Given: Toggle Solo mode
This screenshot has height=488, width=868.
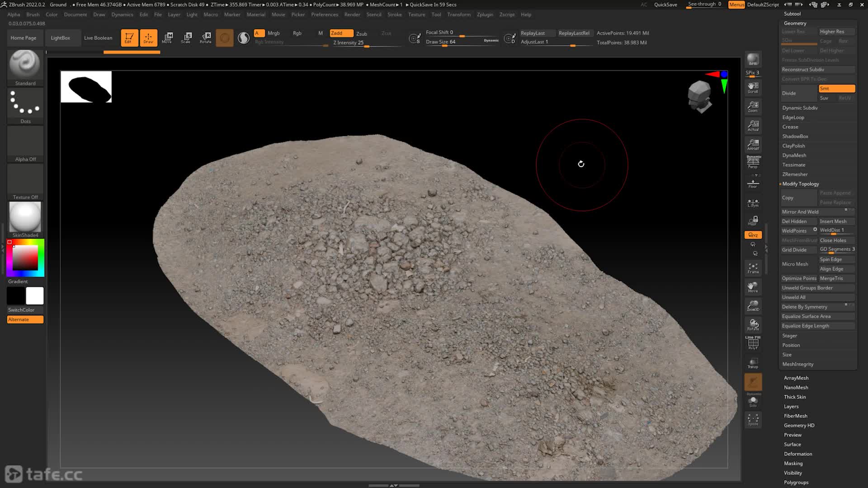Looking at the screenshot, I should point(753,401).
